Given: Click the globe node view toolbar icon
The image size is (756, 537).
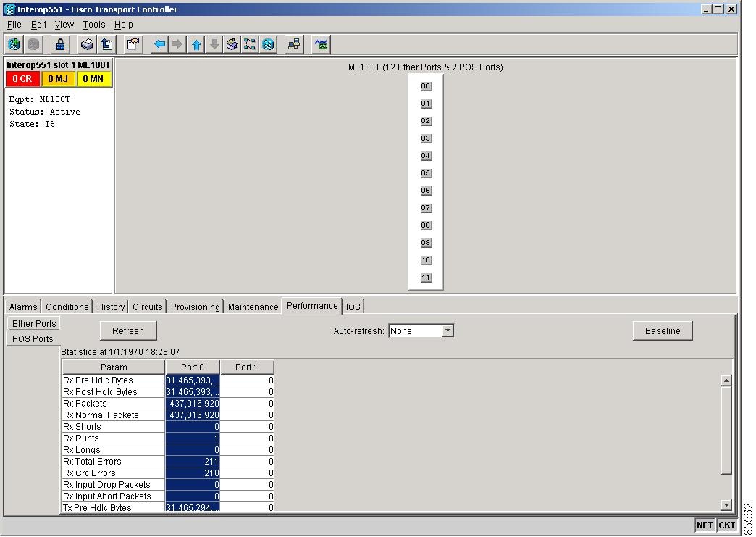Looking at the screenshot, I should pos(268,44).
